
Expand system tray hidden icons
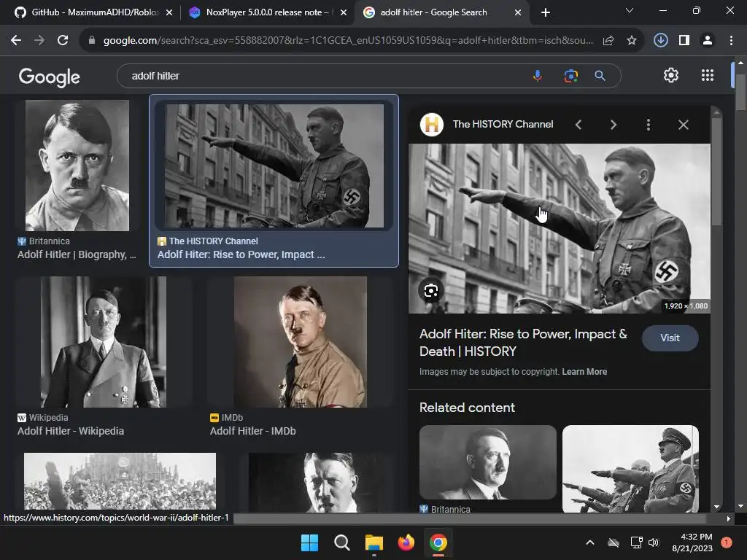[589, 542]
